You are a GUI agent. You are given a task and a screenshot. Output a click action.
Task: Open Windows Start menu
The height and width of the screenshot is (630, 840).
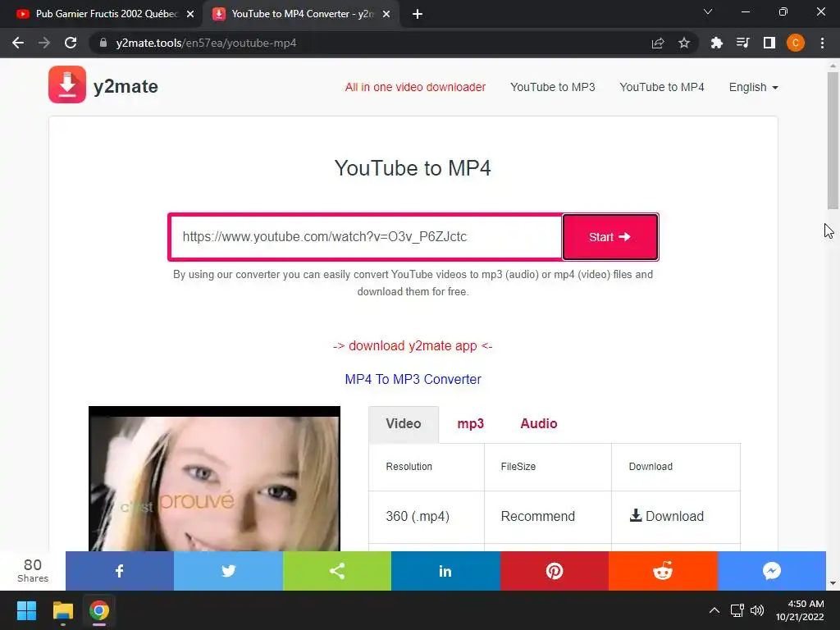(26, 610)
